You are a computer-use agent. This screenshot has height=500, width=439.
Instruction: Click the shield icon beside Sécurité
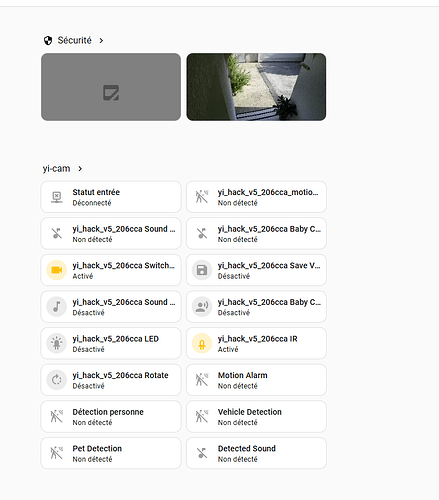click(48, 41)
